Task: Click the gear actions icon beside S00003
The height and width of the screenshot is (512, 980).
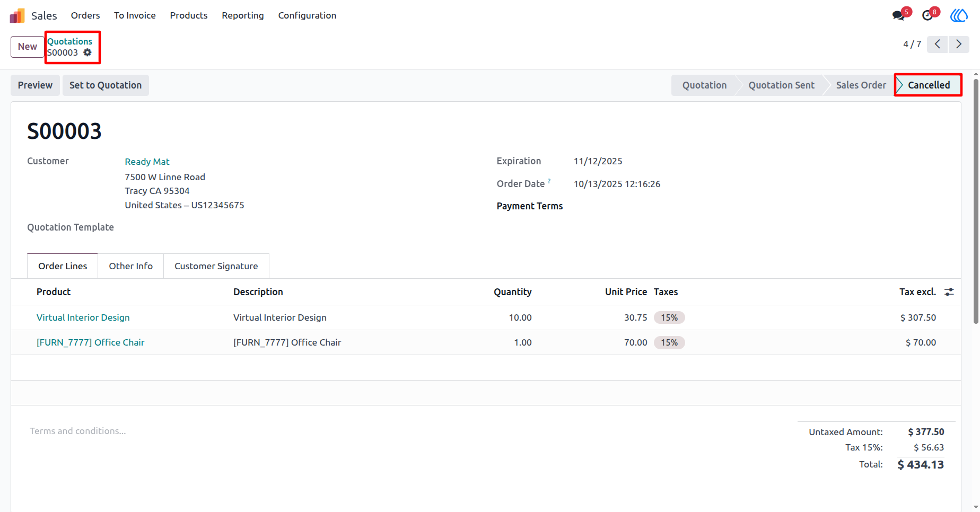Action: point(87,52)
